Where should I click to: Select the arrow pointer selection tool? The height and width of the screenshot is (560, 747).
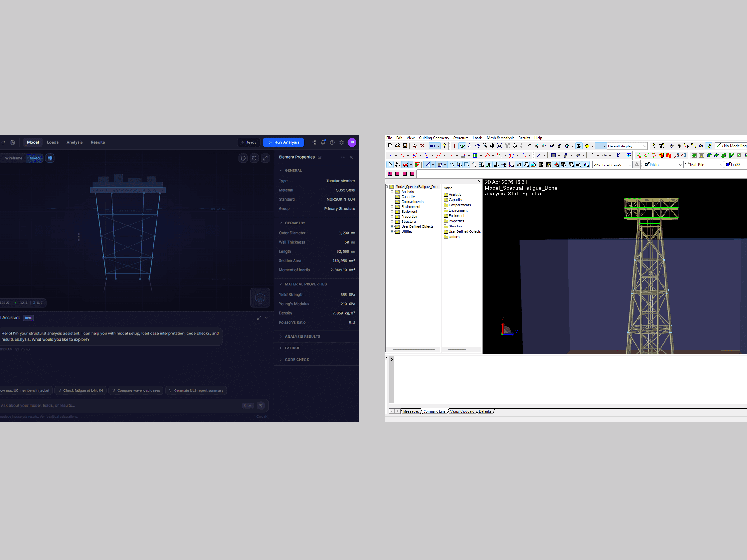pos(390,165)
